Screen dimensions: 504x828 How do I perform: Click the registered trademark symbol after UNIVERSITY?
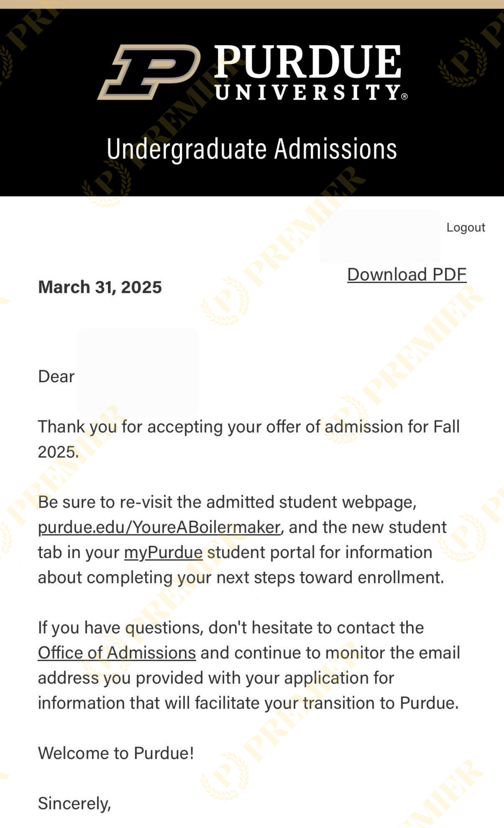[405, 97]
